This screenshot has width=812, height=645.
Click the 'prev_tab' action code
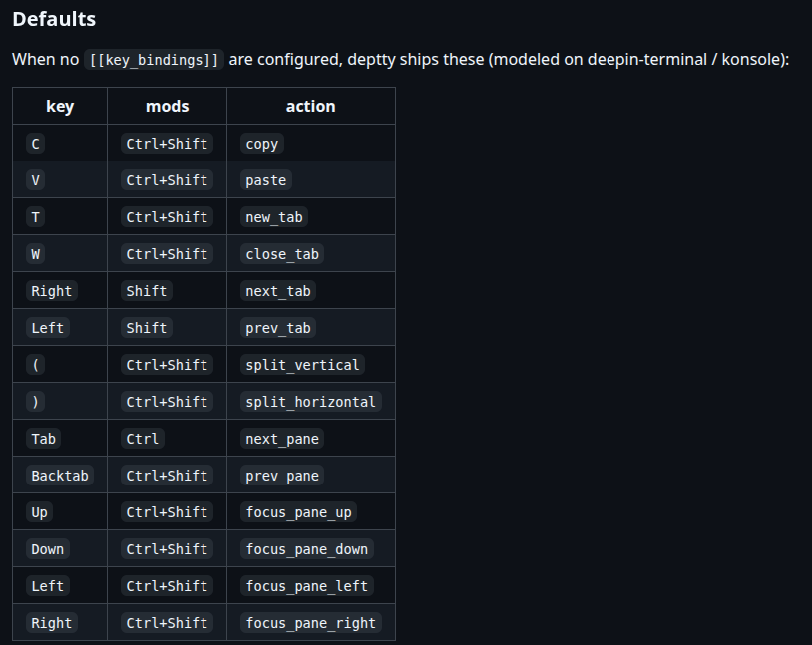(x=278, y=328)
